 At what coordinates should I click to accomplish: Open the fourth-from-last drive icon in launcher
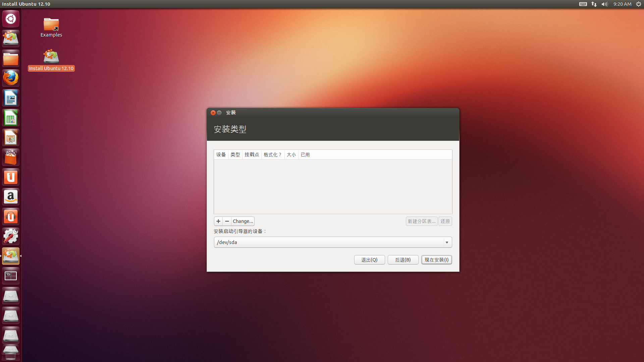[x=11, y=296]
